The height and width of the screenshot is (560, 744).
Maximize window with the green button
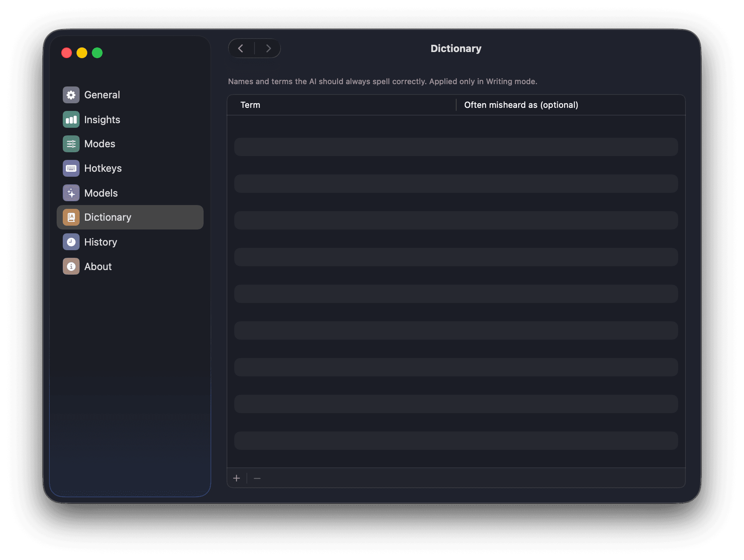pyautogui.click(x=97, y=53)
